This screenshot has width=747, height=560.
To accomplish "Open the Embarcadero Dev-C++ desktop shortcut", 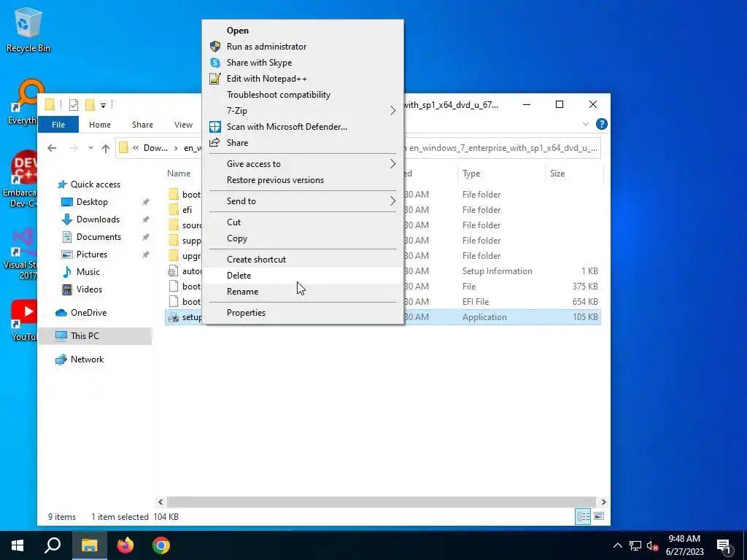I will pos(20,179).
